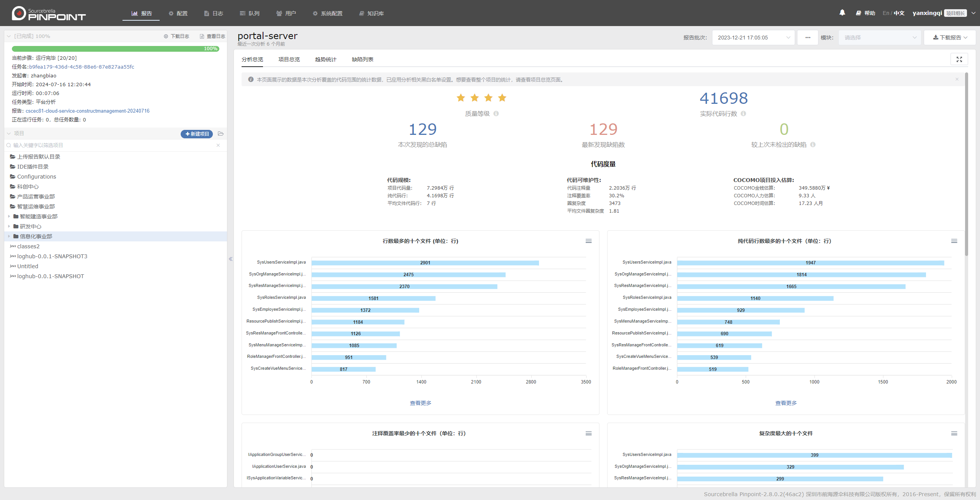Open the 报告批次 date dropdown

[753, 38]
